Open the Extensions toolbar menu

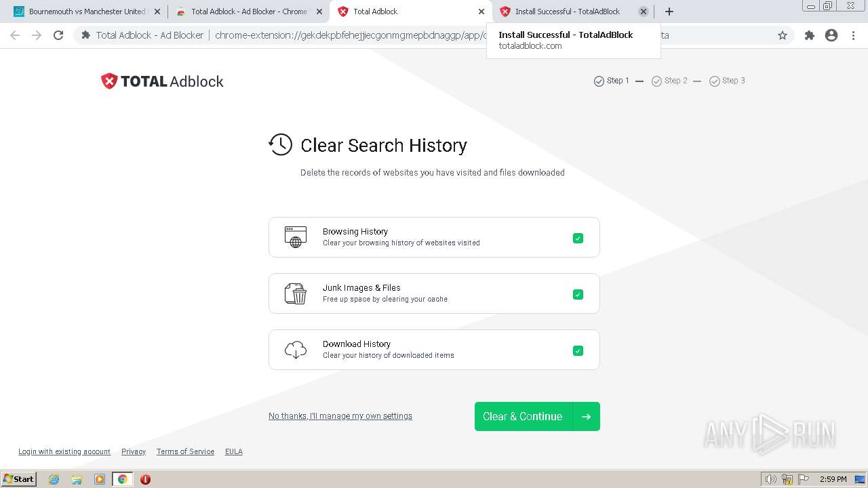(810, 35)
